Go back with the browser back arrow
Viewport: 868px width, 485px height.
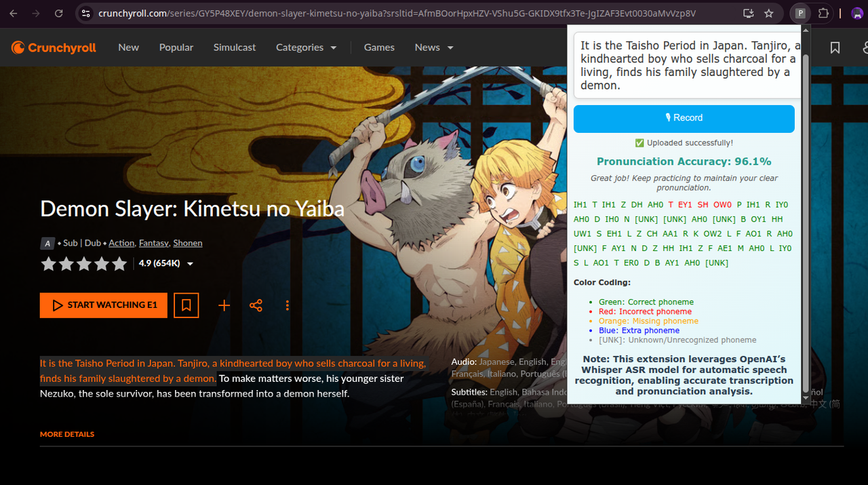pyautogui.click(x=14, y=14)
